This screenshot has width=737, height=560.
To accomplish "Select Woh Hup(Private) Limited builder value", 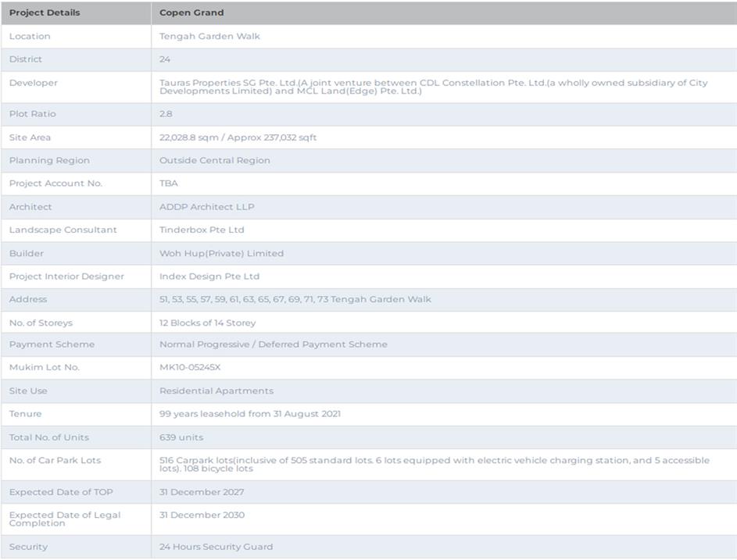I will pyautogui.click(x=221, y=253).
